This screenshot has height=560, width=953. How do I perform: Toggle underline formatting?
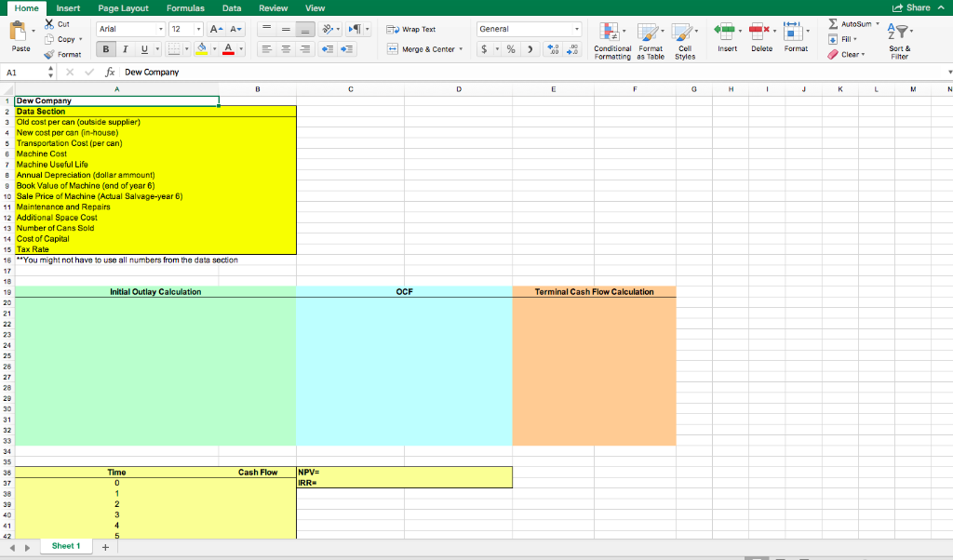[x=142, y=48]
